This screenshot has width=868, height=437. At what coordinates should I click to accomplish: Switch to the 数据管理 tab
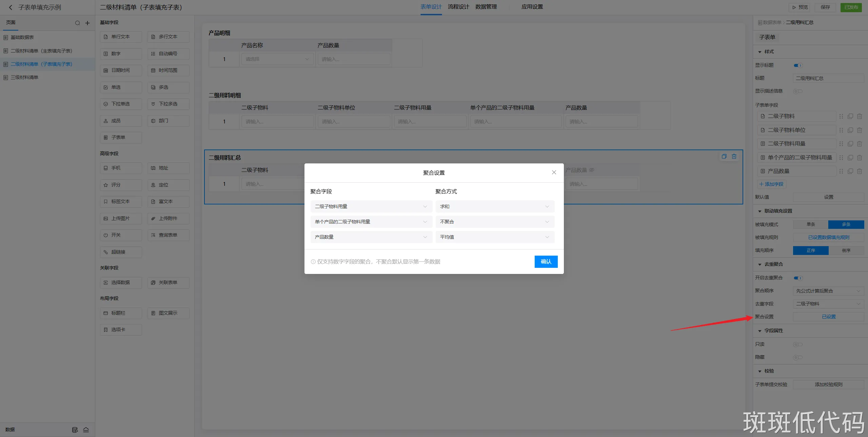pyautogui.click(x=486, y=7)
